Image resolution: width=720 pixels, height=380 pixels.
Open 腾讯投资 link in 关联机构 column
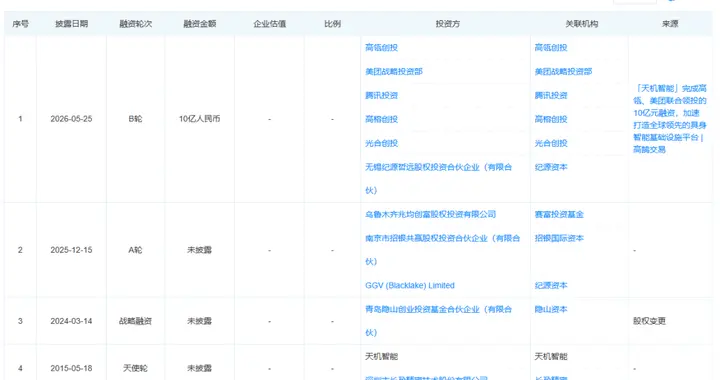[551, 95]
